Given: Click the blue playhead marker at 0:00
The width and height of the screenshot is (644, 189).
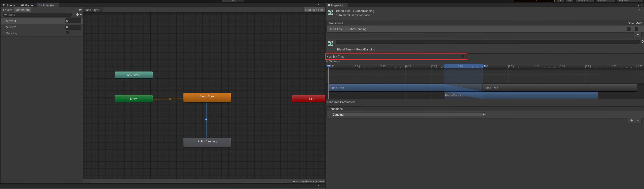Looking at the screenshot, I should click(x=329, y=66).
